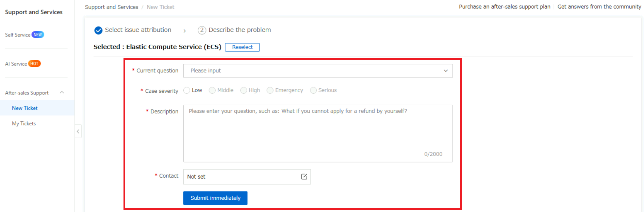Select Low case severity
This screenshot has width=644, height=212.
[x=187, y=90]
